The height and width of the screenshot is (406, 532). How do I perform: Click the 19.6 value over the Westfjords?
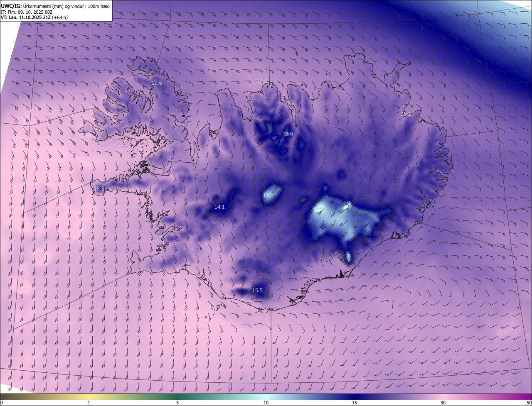tap(157, 83)
